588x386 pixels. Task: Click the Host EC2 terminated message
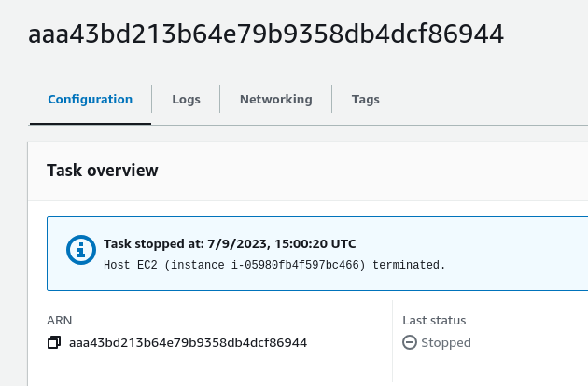(x=274, y=265)
